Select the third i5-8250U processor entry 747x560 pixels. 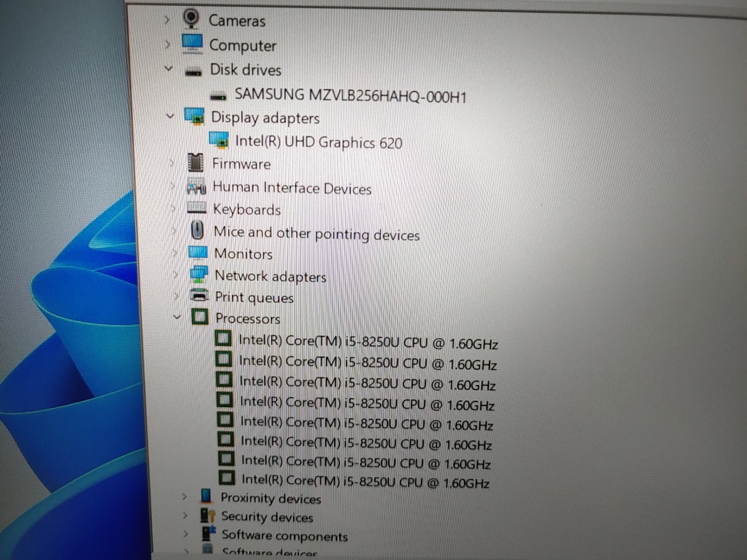367,383
